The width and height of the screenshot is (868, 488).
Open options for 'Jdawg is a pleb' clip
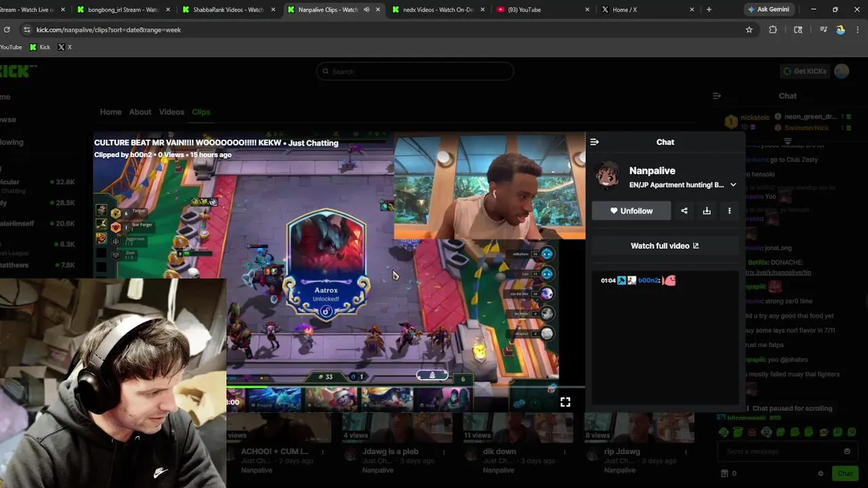[443, 452]
